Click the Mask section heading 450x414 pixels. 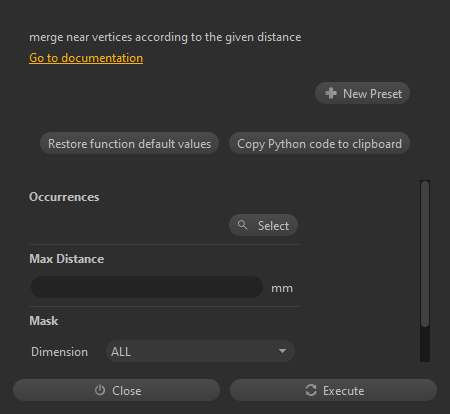(x=44, y=321)
